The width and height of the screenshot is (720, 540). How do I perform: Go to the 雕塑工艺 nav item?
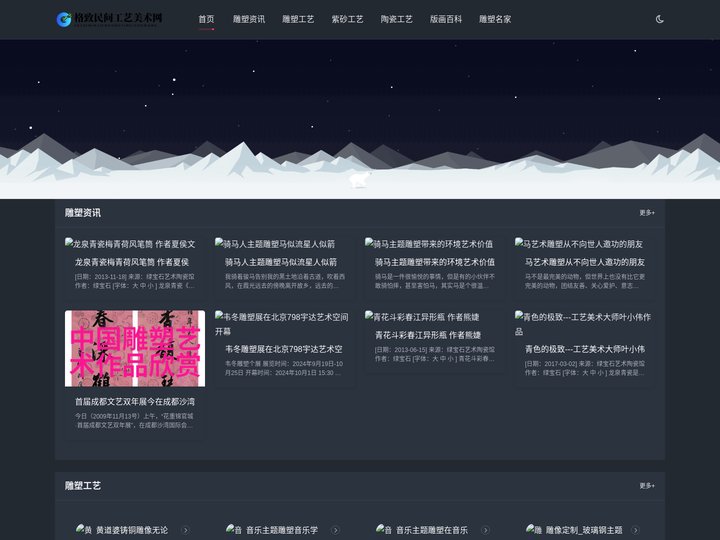(x=298, y=19)
